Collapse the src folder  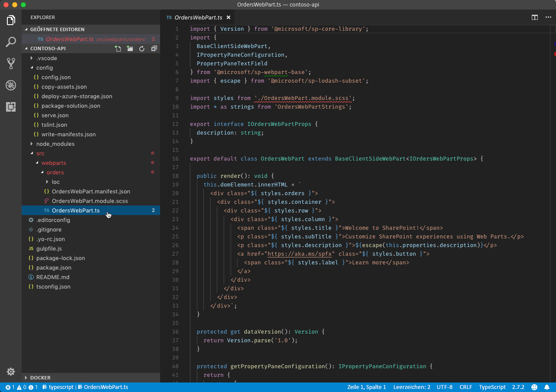pos(40,153)
